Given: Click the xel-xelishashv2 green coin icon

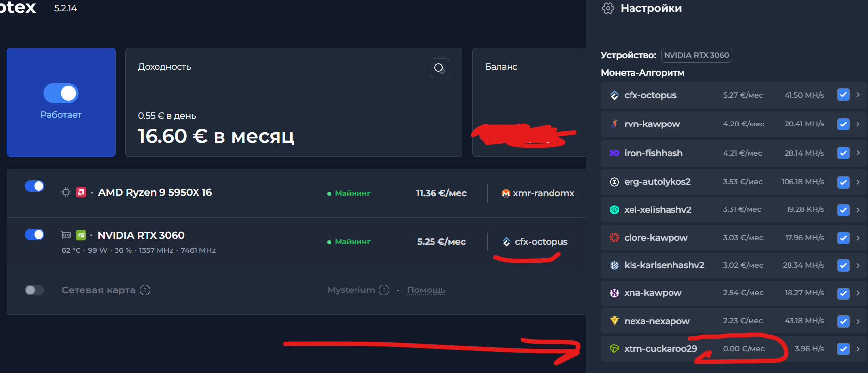Looking at the screenshot, I should click(614, 210).
